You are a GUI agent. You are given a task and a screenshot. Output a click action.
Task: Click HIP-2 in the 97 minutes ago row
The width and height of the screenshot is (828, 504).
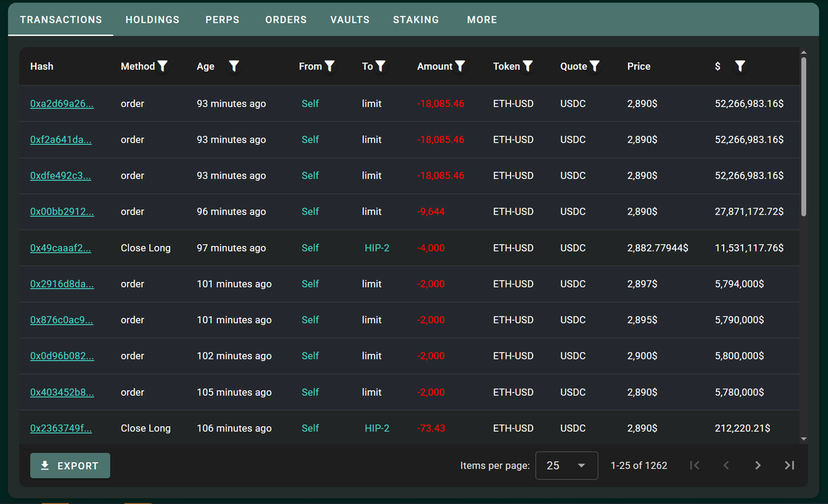(377, 248)
